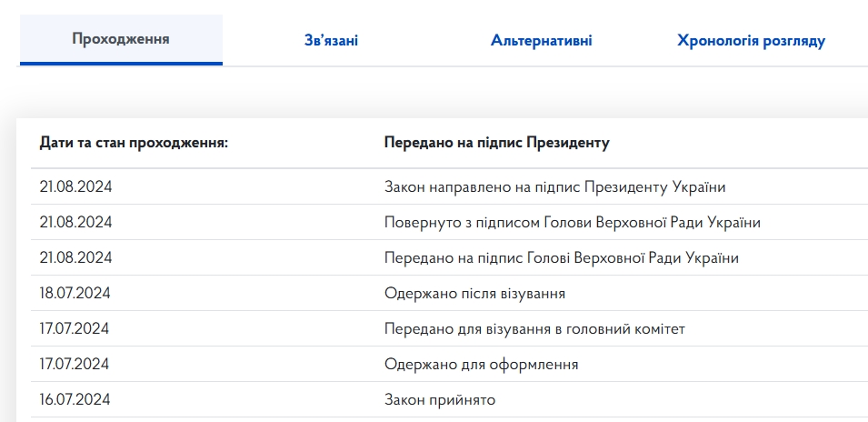This screenshot has width=868, height=422.
Task: Click date of 'Передано на підпис Голові' row
Action: (75, 257)
